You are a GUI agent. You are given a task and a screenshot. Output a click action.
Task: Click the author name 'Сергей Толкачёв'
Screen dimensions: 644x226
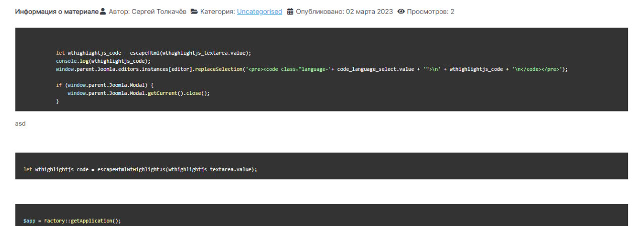(158, 12)
